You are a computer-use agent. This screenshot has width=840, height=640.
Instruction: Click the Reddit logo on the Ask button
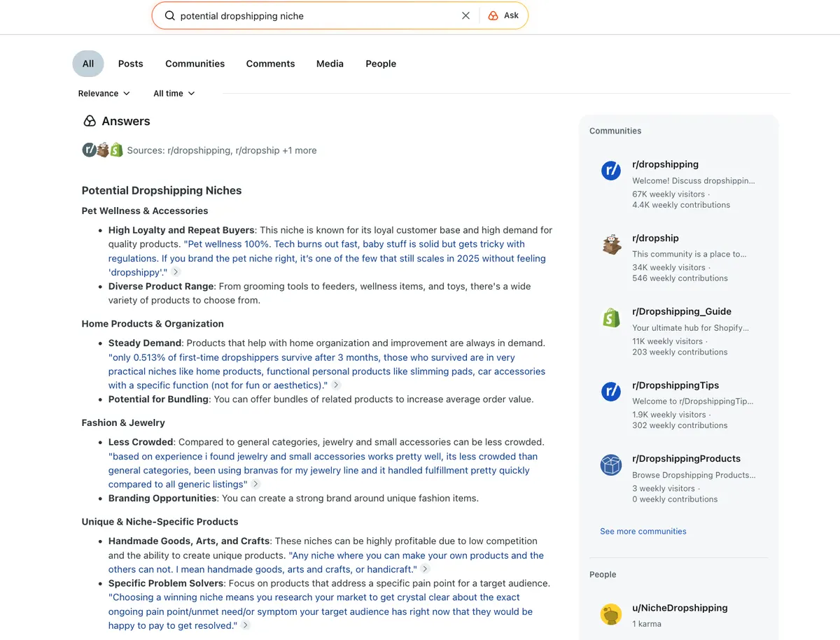click(494, 15)
